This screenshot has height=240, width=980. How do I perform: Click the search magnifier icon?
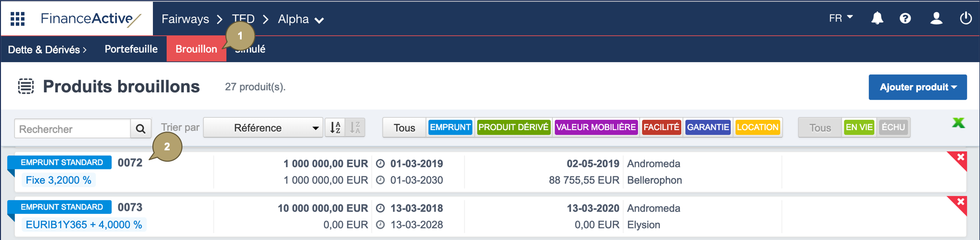141,129
